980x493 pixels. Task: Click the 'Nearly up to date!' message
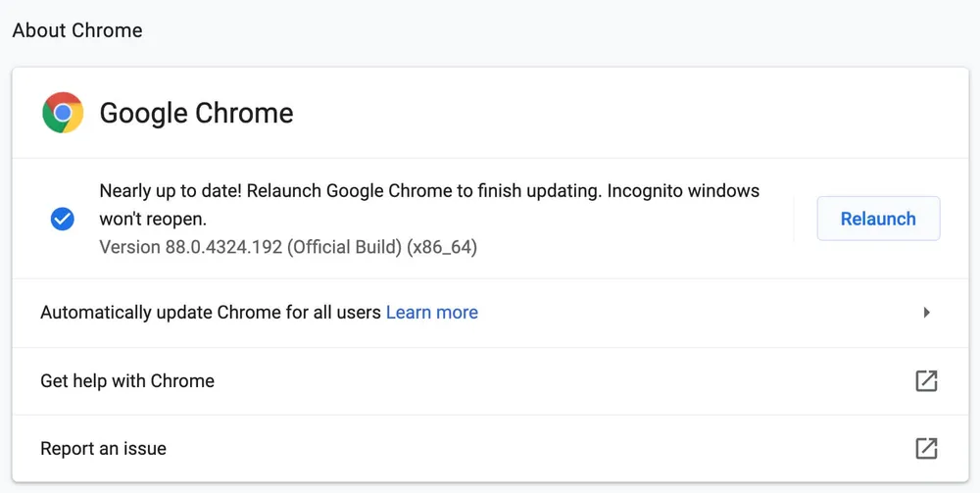[x=171, y=190]
